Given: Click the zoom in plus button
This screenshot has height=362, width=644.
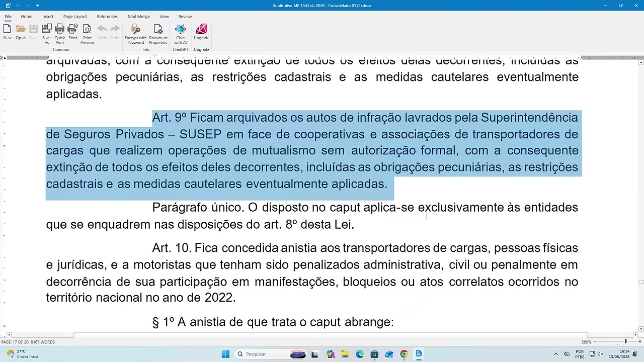Looking at the screenshot, I should 639,342.
